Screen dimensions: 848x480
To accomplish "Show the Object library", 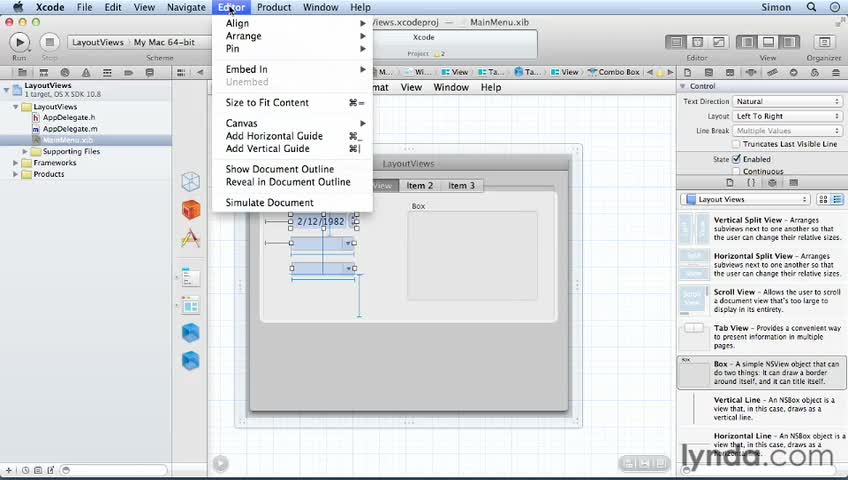I will (772, 183).
